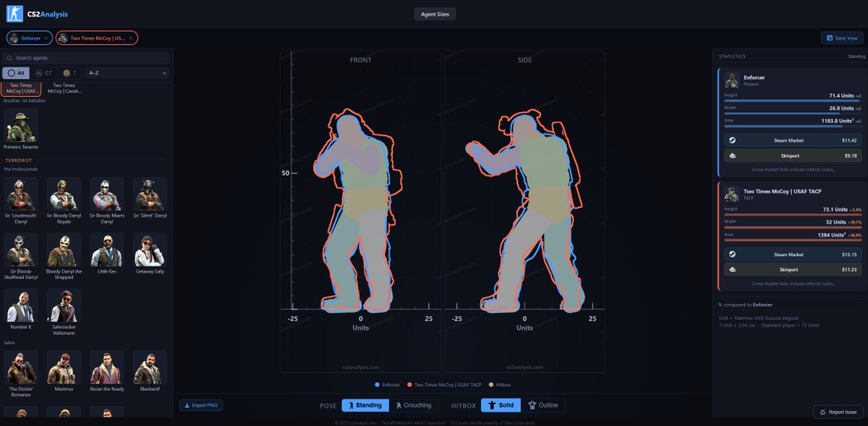Click the Enforcer portrait in the statistics card
The width and height of the screenshot is (868, 426).
click(731, 80)
